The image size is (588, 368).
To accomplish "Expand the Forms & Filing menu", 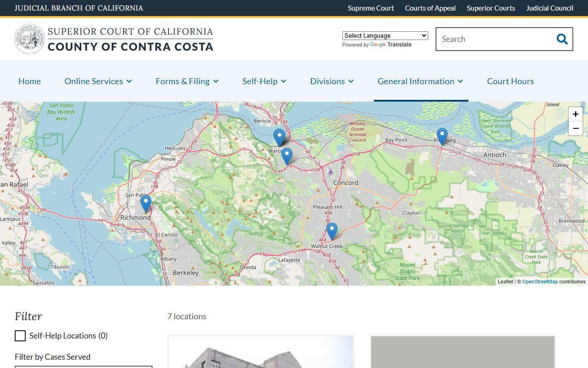I will [x=187, y=81].
